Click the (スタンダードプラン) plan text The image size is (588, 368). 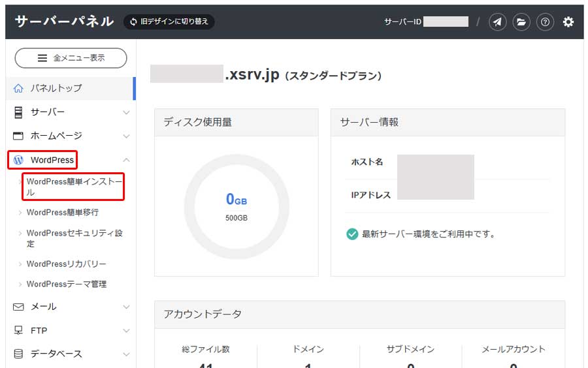333,76
